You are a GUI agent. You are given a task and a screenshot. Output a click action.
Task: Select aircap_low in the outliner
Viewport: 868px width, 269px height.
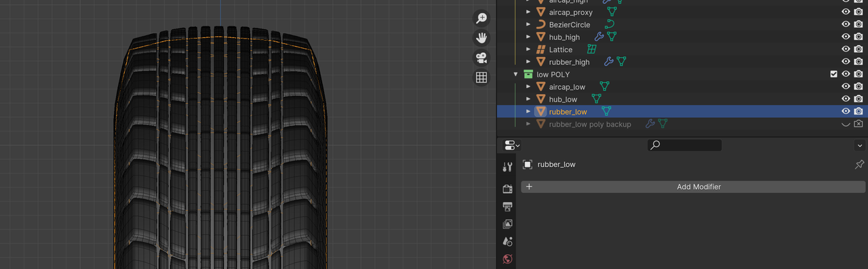pyautogui.click(x=567, y=87)
